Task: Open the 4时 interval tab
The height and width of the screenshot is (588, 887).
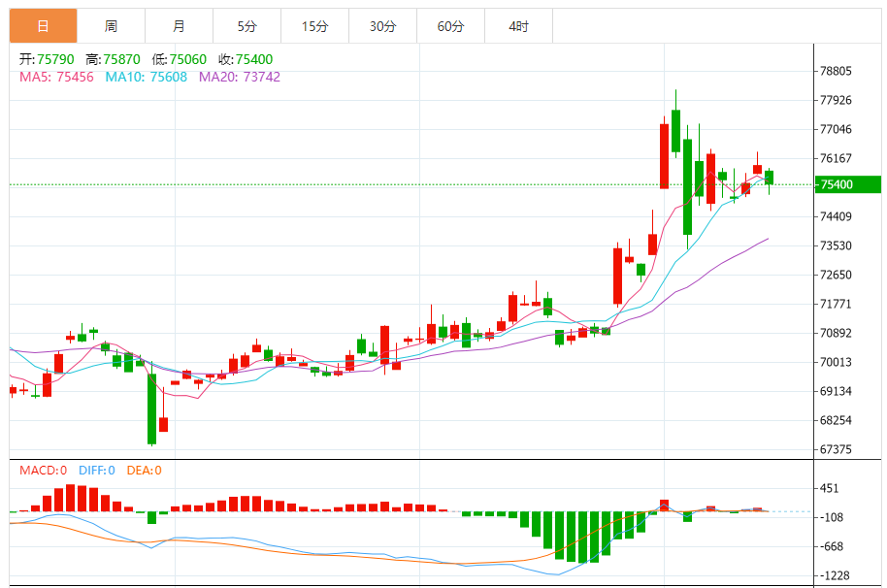Action: click(x=518, y=26)
